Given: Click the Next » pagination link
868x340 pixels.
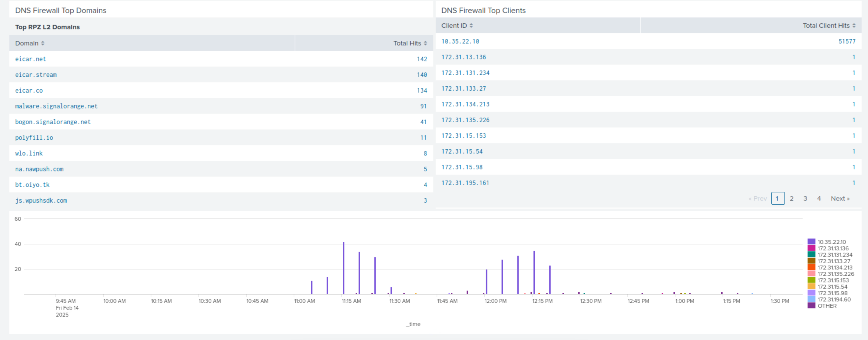Looking at the screenshot, I should (x=840, y=198).
